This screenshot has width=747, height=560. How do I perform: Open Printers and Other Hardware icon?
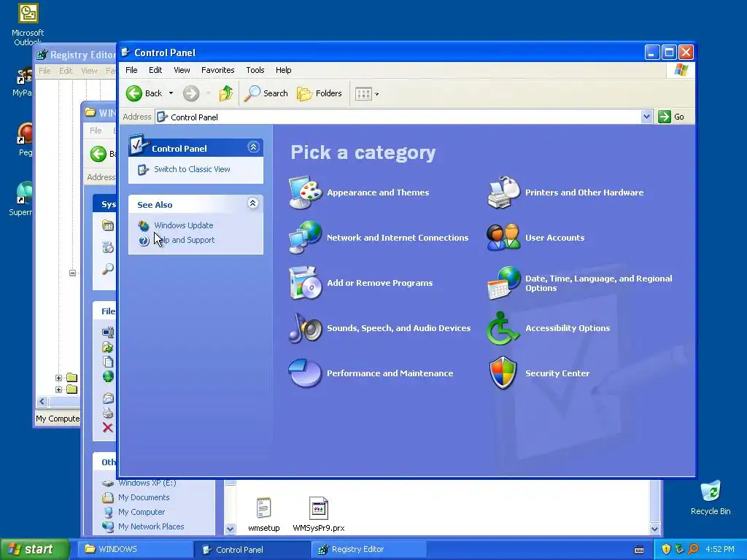coord(503,192)
